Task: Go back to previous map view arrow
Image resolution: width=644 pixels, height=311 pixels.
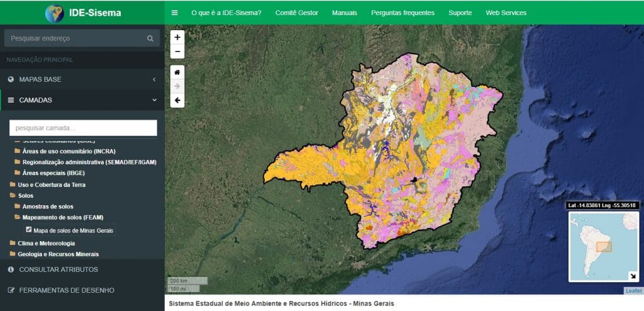Action: (177, 100)
